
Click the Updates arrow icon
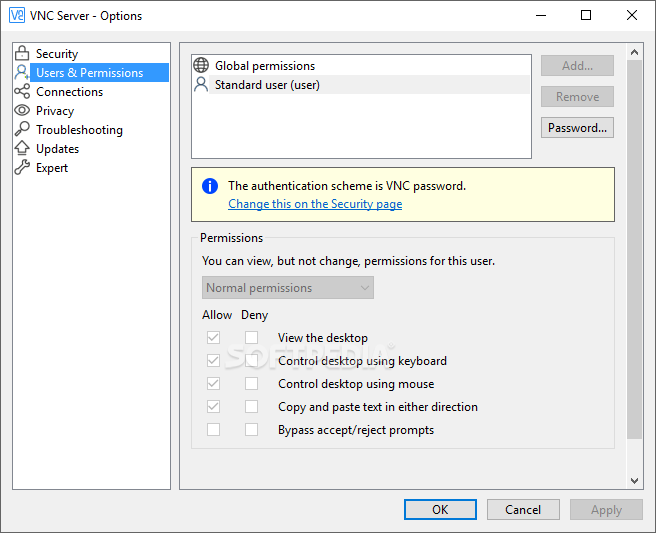point(22,148)
